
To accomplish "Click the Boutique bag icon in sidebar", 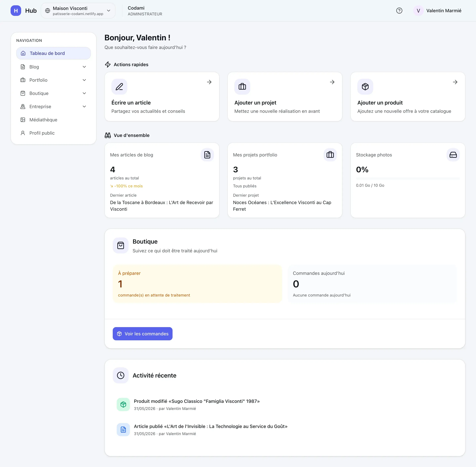I will 23,93.
